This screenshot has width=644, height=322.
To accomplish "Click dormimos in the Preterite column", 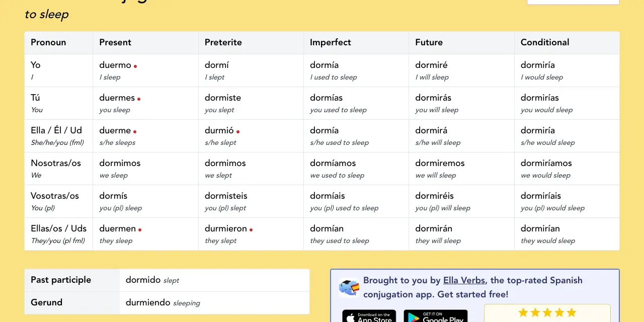I will coord(225,163).
